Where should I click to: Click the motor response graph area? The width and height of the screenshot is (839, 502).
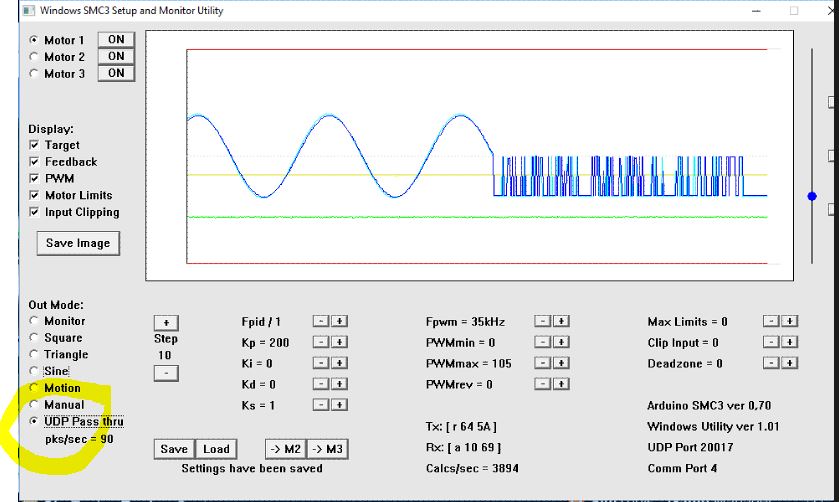coord(469,156)
